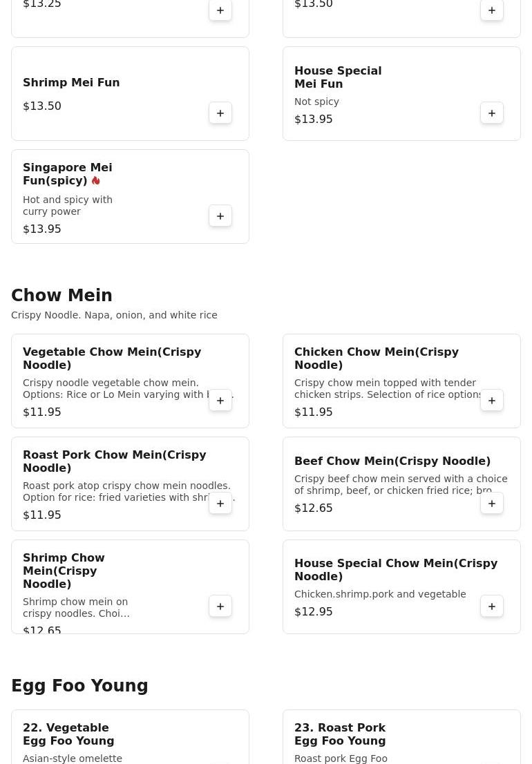Add Vegetable Chow Mein to cart
Screen dimensions: 532x764
(x=220, y=401)
